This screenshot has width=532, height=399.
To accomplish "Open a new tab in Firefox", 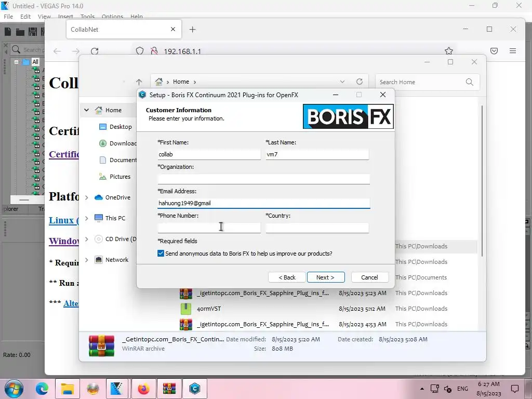I will (x=192, y=30).
